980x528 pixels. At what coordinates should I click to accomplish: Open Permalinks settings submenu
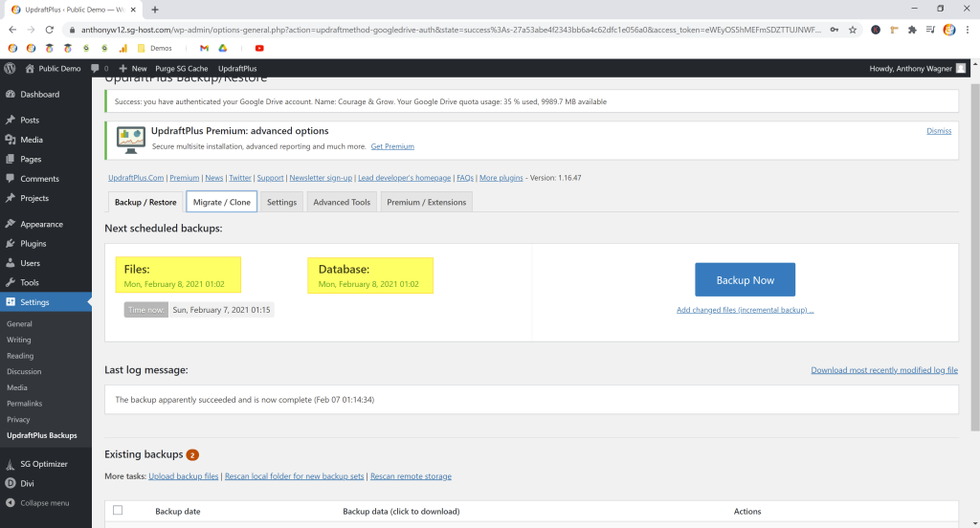pos(24,404)
